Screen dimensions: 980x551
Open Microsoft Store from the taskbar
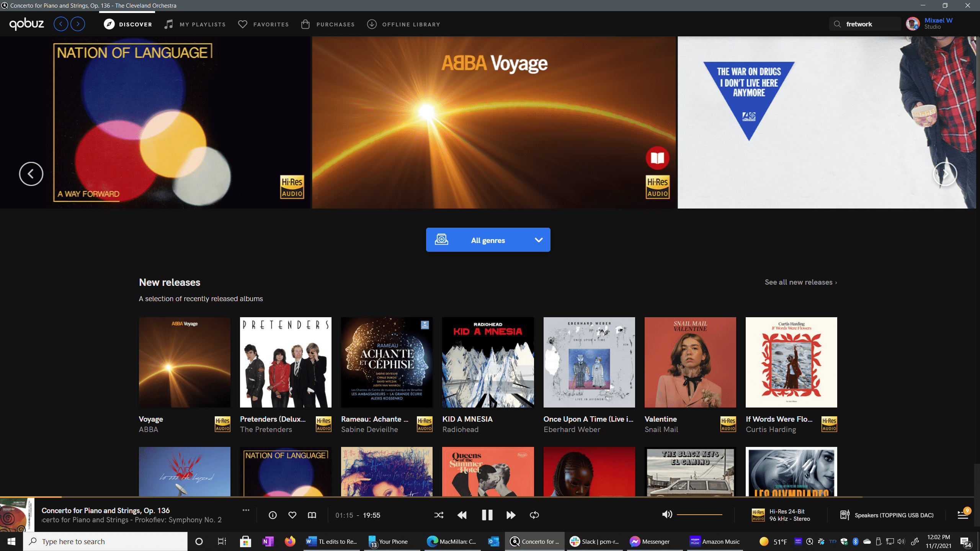pyautogui.click(x=245, y=541)
